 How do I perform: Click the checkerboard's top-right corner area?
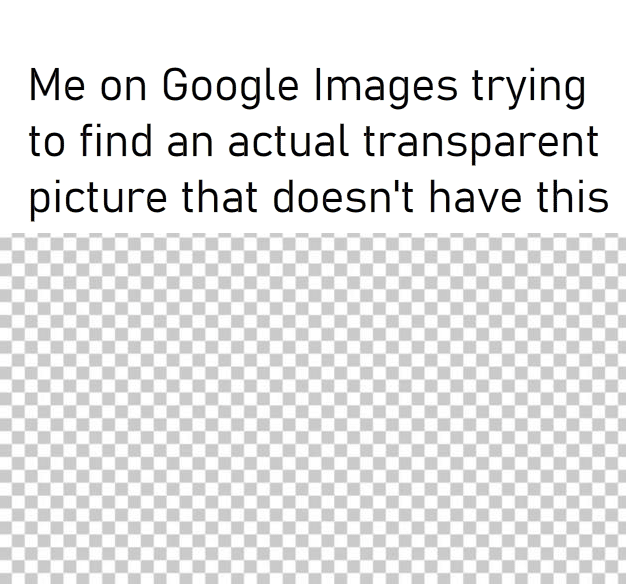pyautogui.click(x=610, y=249)
